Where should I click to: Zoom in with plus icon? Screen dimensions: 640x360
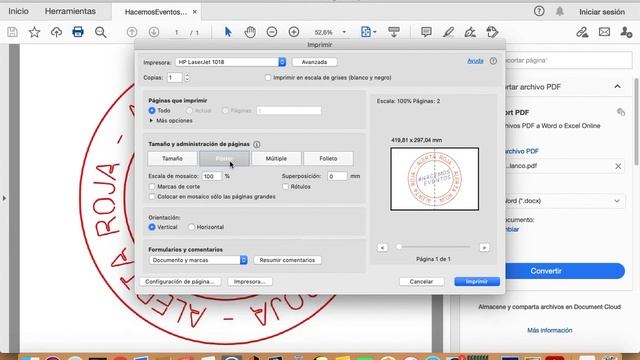(x=294, y=32)
